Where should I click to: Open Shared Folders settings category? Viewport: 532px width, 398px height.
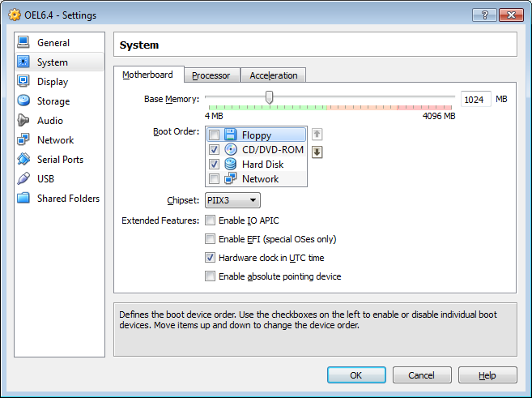(x=68, y=199)
